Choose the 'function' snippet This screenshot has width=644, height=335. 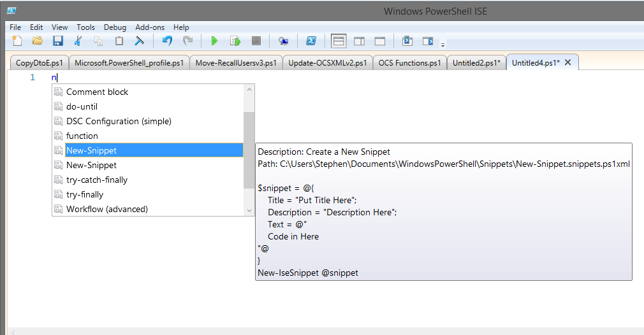pyautogui.click(x=148, y=136)
